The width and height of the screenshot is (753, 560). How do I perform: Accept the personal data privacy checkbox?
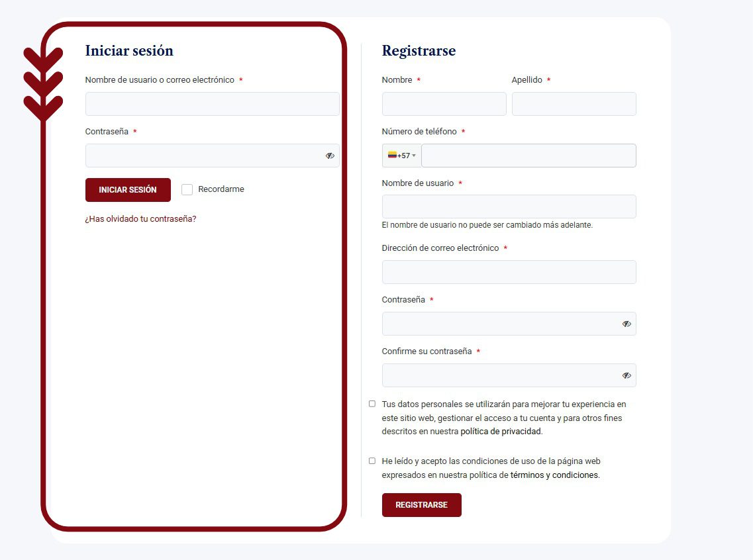(372, 404)
